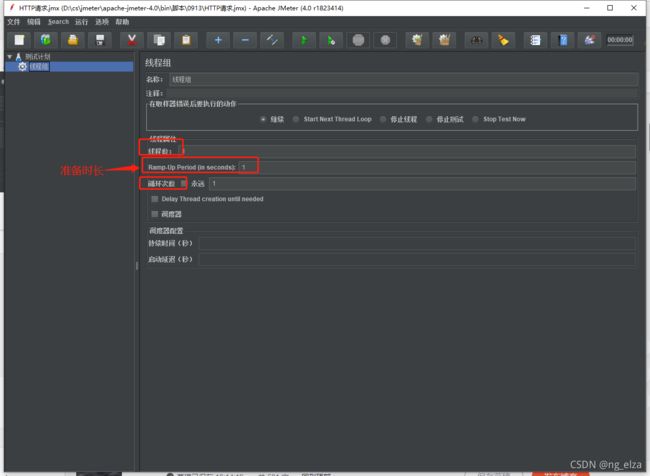The height and width of the screenshot is (476, 650).
Task: Expand all nodes with plus icon
Action: pos(218,40)
